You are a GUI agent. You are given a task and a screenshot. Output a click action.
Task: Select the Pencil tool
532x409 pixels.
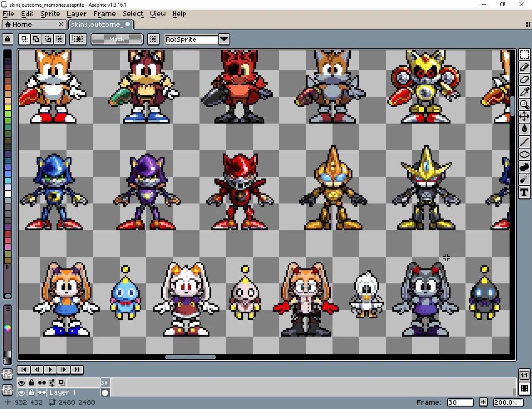(x=525, y=67)
